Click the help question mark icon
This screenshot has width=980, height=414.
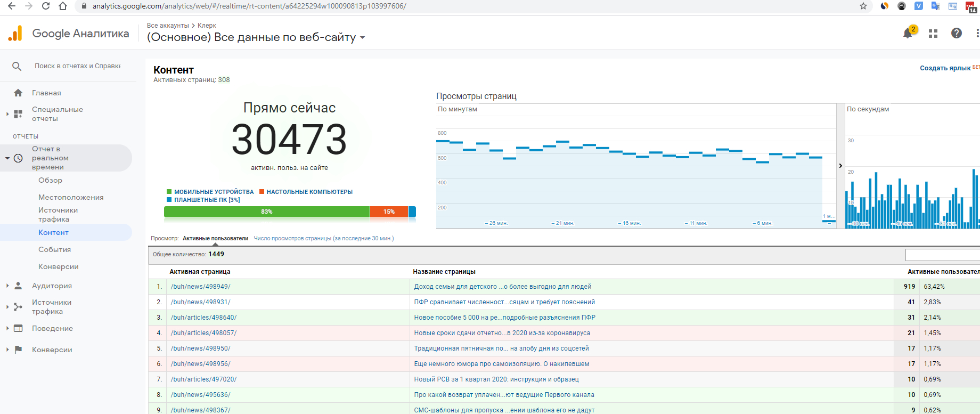pos(957,33)
